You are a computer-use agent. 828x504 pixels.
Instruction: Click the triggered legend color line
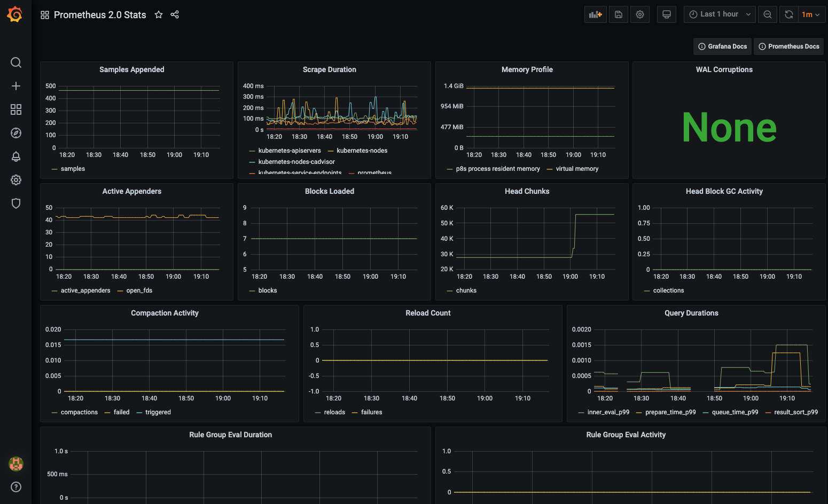[139, 412]
